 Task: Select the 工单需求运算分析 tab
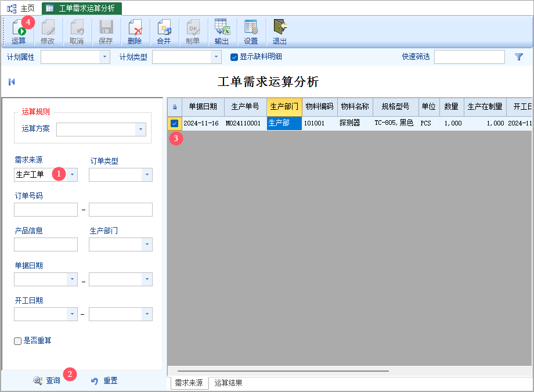coord(82,8)
